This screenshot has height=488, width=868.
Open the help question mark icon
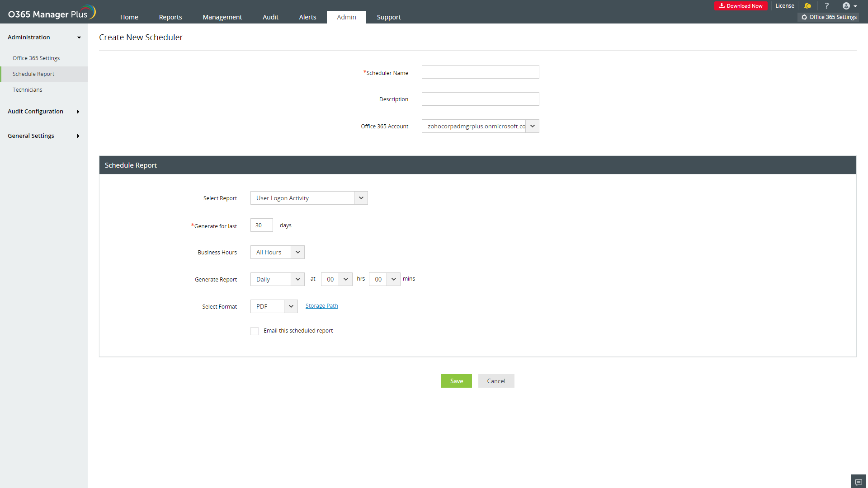827,6
